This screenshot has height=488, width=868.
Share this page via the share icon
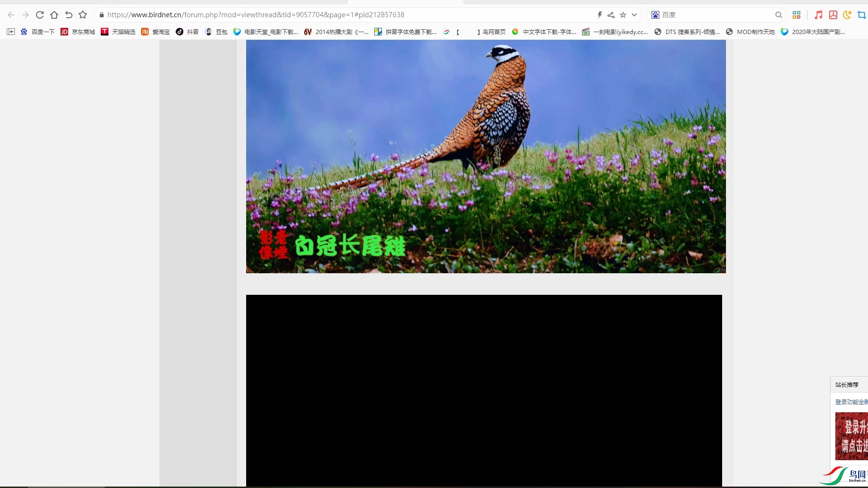(611, 15)
